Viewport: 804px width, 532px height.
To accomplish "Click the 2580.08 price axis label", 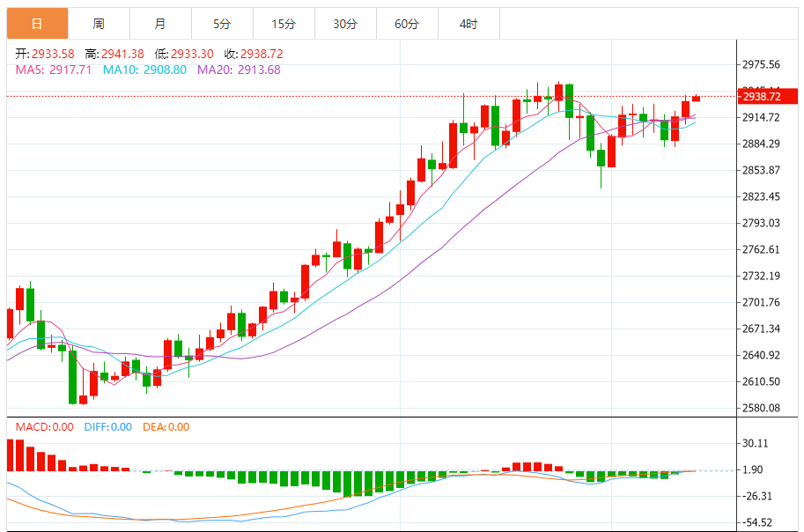I will (762, 408).
